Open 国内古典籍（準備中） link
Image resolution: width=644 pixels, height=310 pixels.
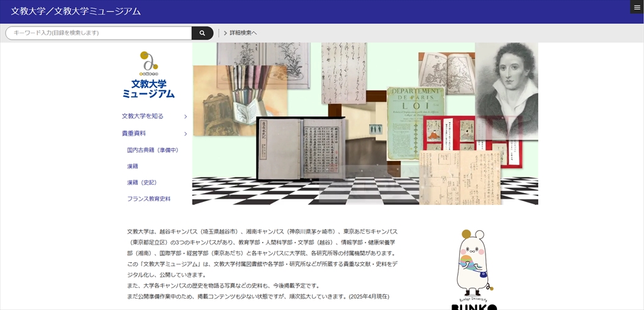153,150
